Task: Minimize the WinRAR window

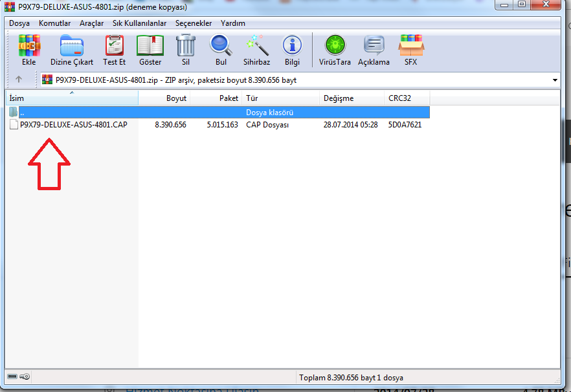Action: coord(504,5)
